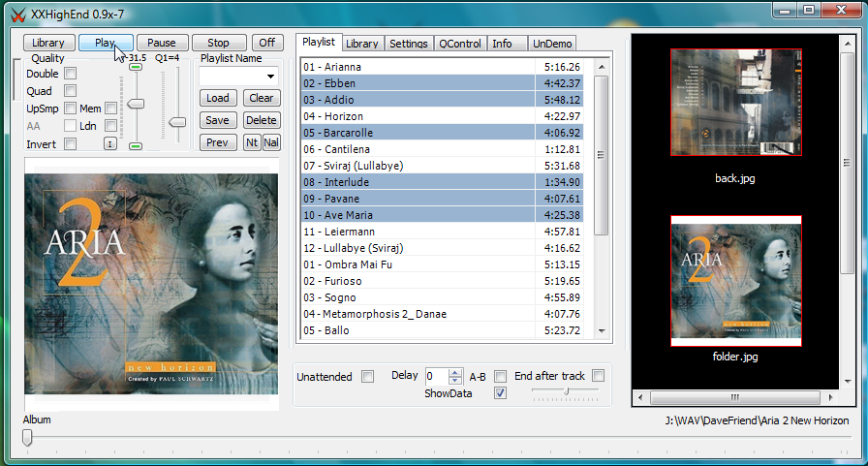Select track 01 - Arianna
868x466 pixels.
(442, 67)
